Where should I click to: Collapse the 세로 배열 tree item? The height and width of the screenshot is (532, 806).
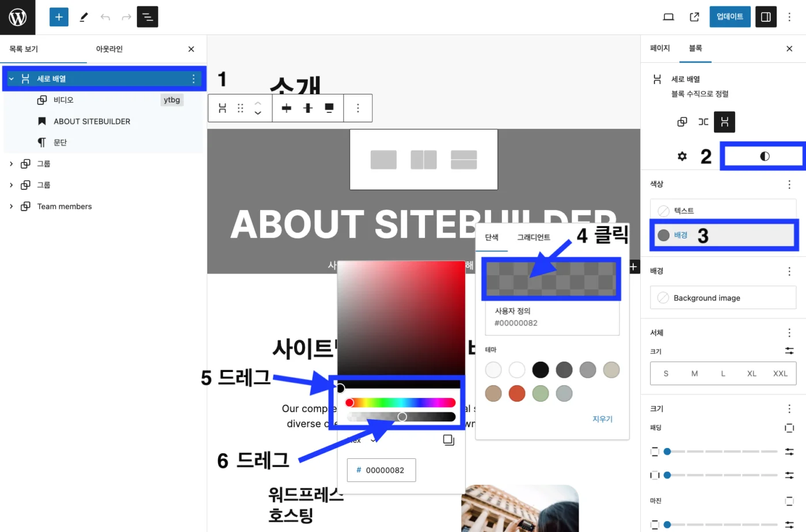(11, 79)
